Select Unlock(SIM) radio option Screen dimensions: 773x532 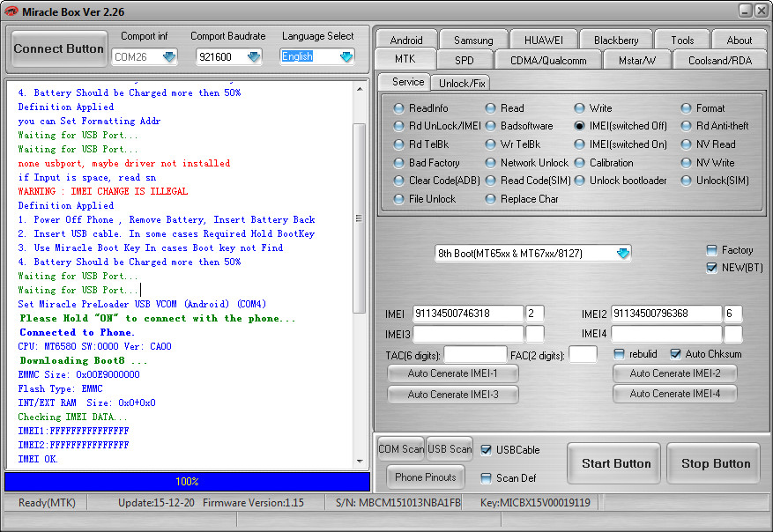pos(686,181)
